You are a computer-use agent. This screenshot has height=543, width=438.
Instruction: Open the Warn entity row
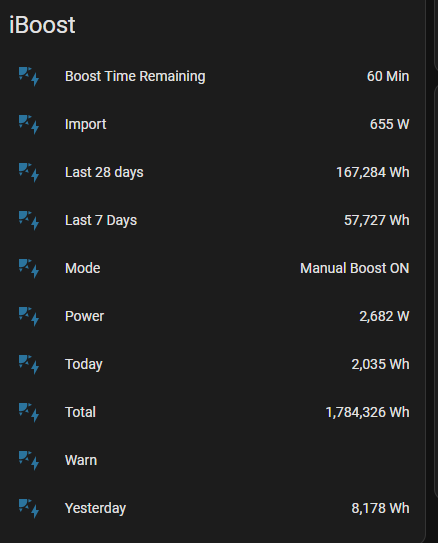(214, 460)
